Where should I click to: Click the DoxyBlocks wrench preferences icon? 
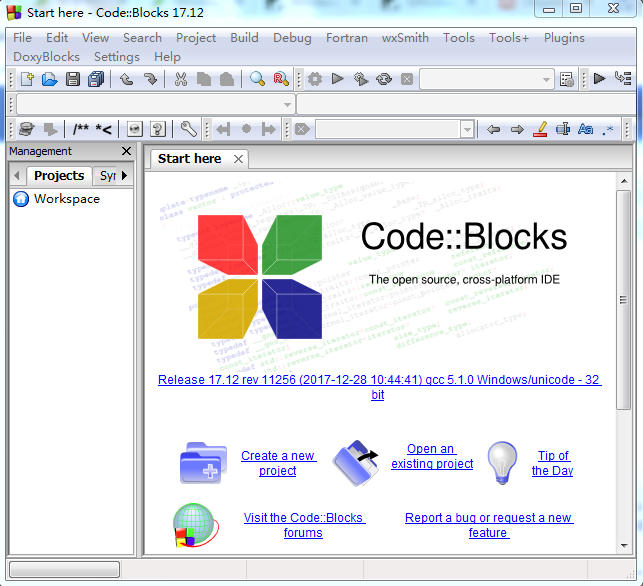[x=188, y=129]
